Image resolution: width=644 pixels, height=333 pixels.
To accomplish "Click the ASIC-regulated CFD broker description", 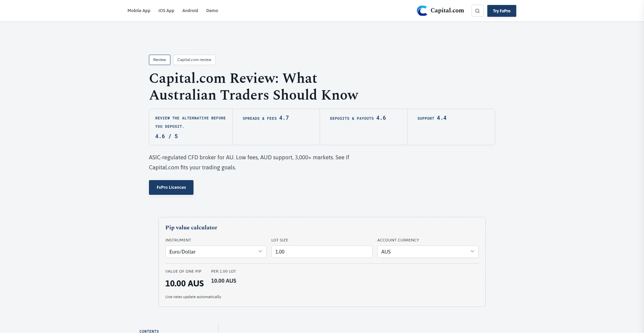I will coord(249,162).
